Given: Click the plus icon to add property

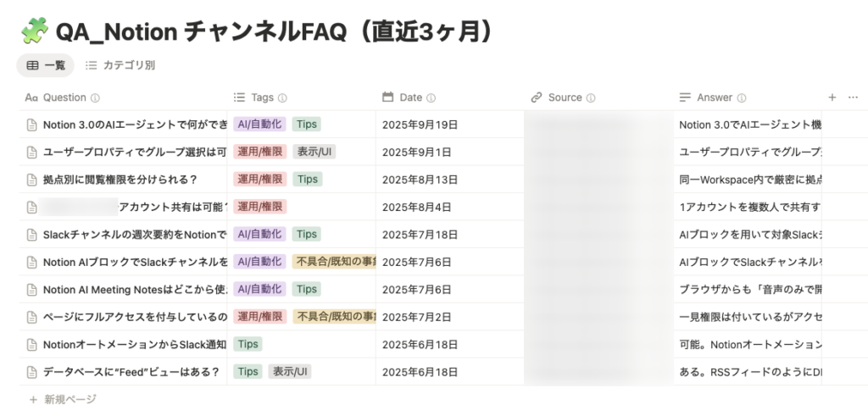Looking at the screenshot, I should pyautogui.click(x=832, y=97).
